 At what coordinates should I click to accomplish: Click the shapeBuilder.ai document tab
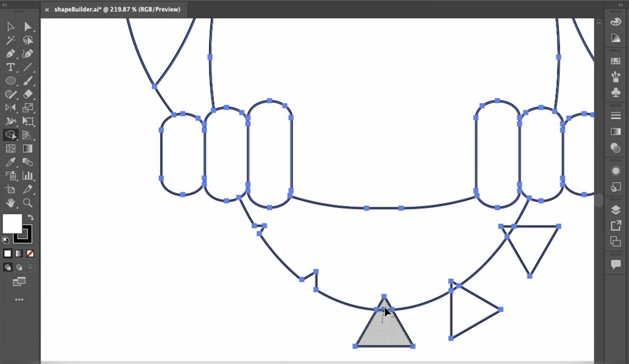click(117, 9)
